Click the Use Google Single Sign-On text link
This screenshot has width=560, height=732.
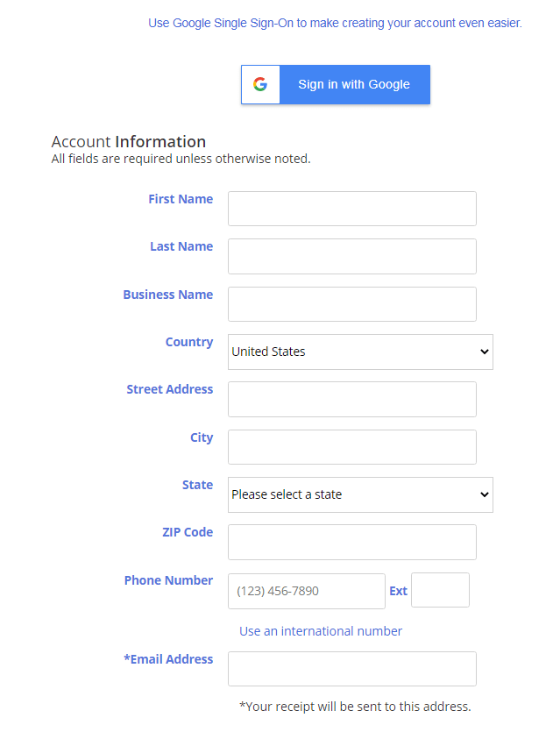click(335, 23)
